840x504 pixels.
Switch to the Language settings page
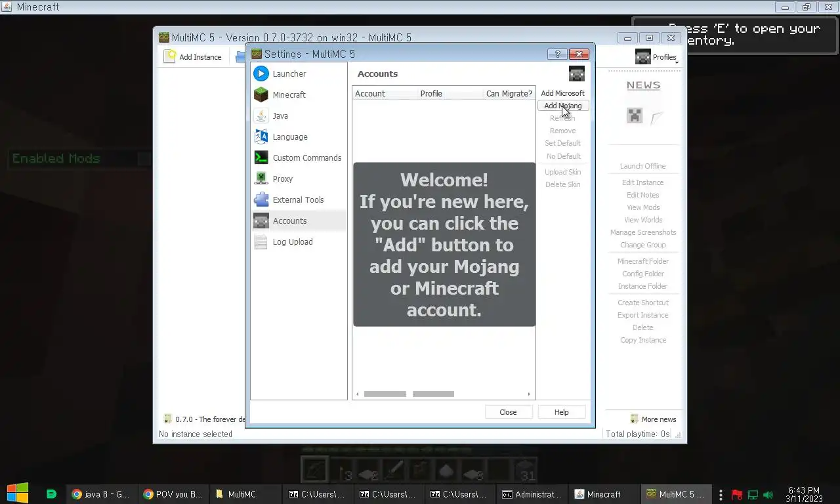(x=299, y=136)
